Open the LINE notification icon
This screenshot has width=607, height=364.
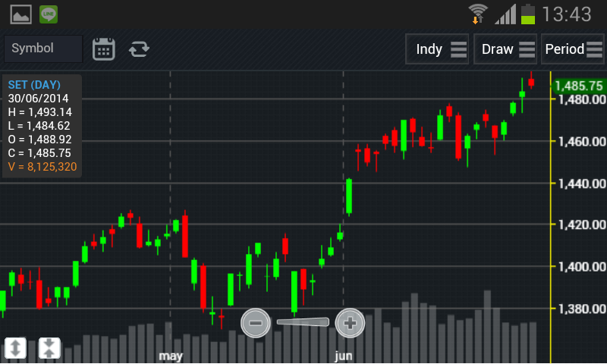click(x=49, y=14)
